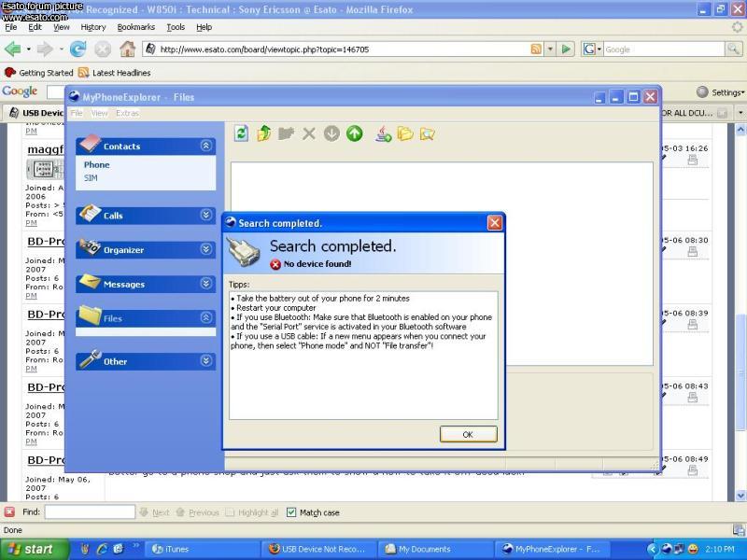Click the Firefox stop loading icon
Screen dimensions: 747x560
pyautogui.click(x=102, y=49)
